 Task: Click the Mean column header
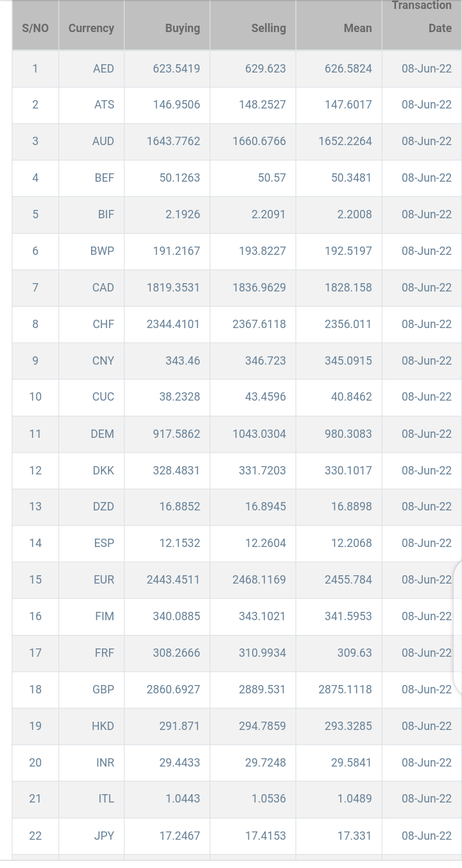pos(339,28)
